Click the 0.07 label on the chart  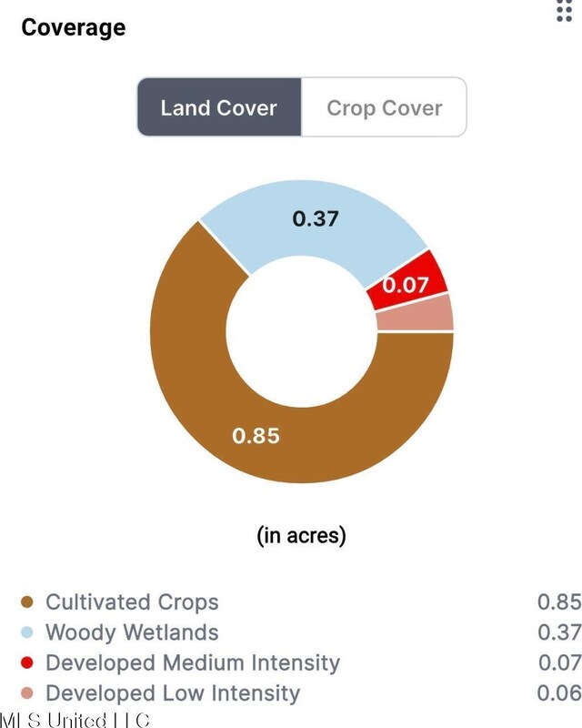(x=406, y=285)
